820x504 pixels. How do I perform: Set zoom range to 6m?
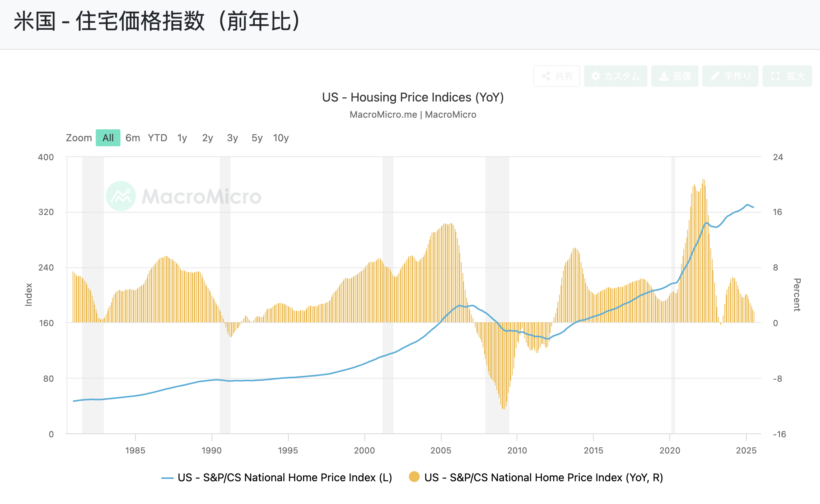pos(132,138)
